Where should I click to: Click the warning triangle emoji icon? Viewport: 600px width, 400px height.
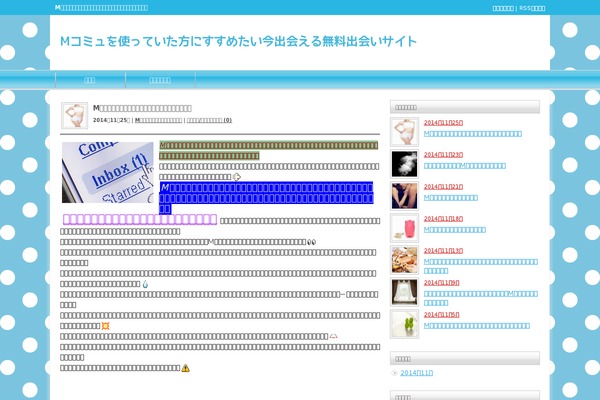[x=186, y=368]
